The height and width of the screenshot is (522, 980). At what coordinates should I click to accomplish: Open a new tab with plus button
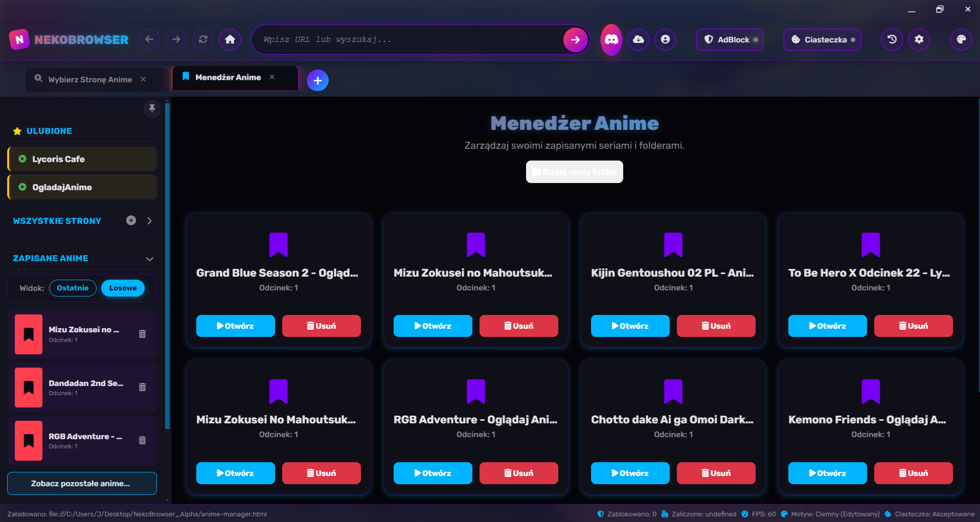point(317,80)
